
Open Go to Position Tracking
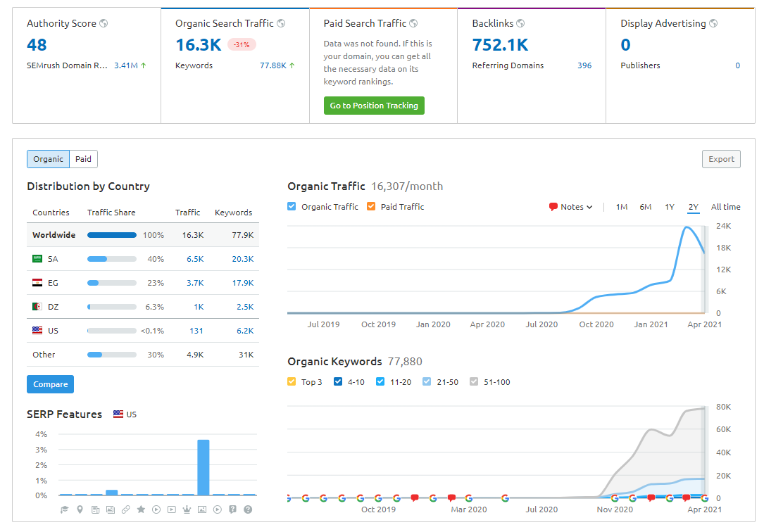[x=374, y=105]
